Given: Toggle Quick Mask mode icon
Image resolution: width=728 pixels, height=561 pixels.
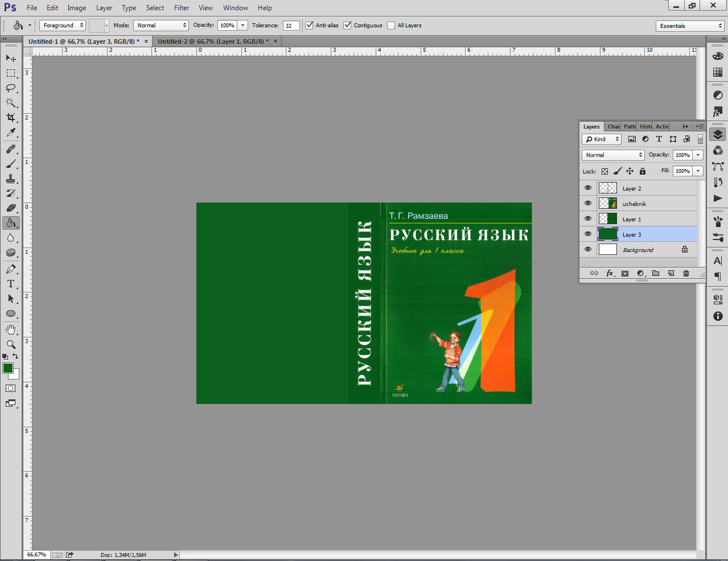Looking at the screenshot, I should point(11,389).
